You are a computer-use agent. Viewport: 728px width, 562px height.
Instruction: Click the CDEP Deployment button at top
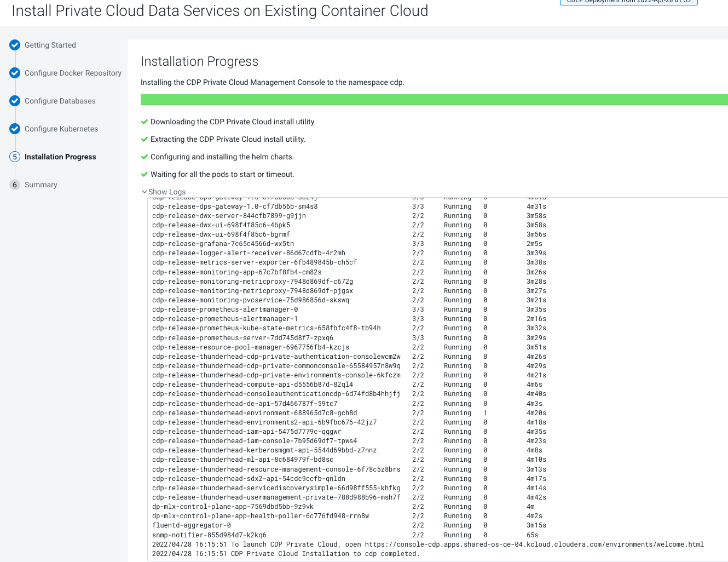pos(628,2)
